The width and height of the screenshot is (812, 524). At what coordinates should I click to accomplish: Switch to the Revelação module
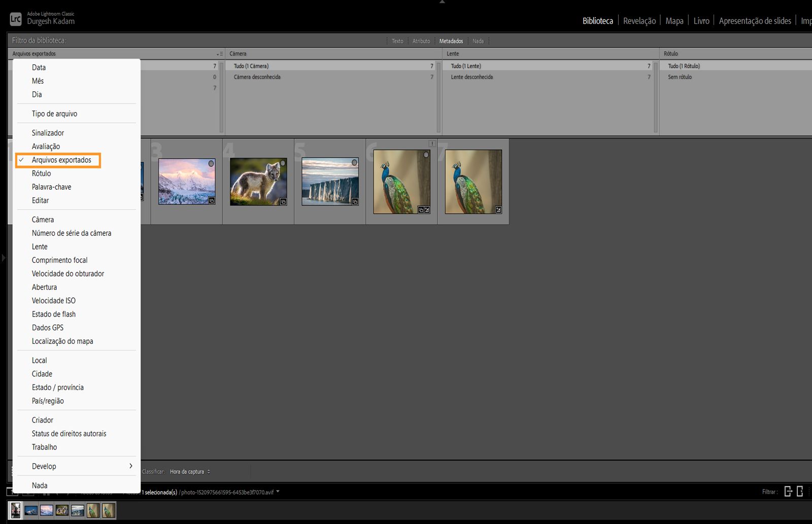[x=639, y=21]
